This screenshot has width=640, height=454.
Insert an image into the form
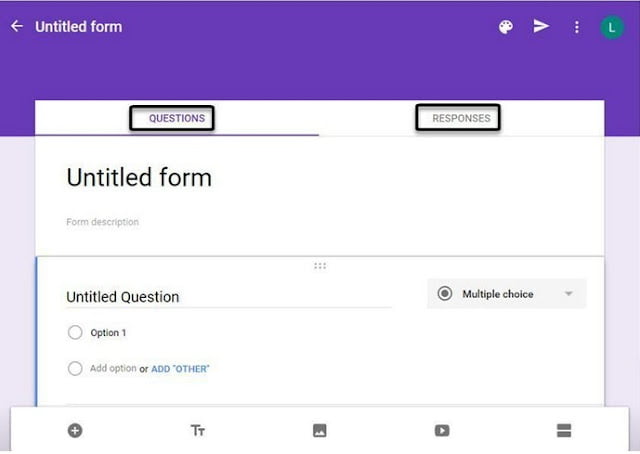[320, 430]
